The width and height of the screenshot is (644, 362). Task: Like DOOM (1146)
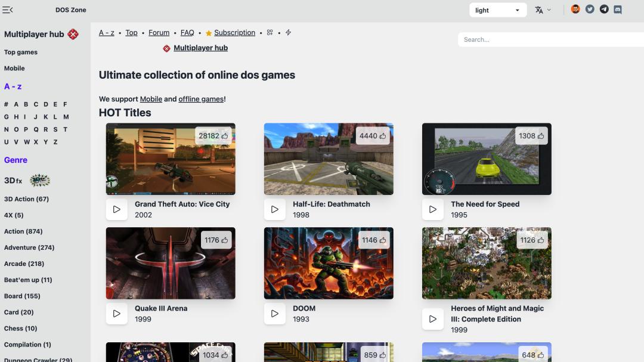pos(374,240)
